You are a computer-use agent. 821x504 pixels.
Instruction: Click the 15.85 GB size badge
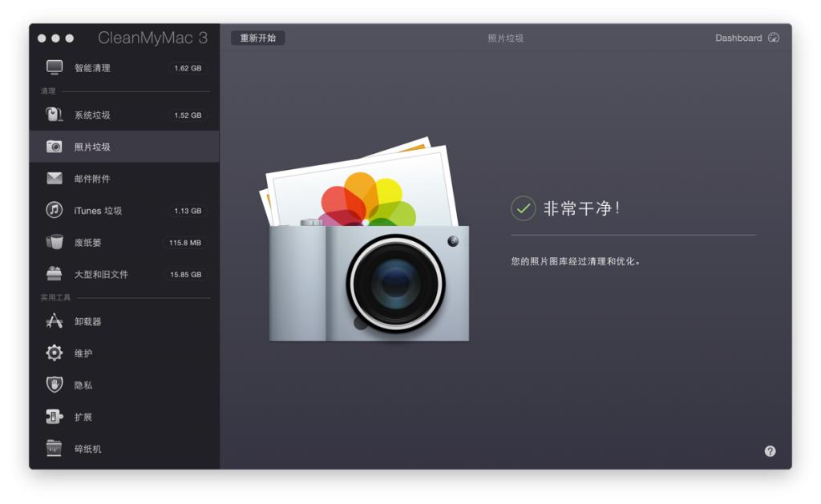click(x=186, y=274)
